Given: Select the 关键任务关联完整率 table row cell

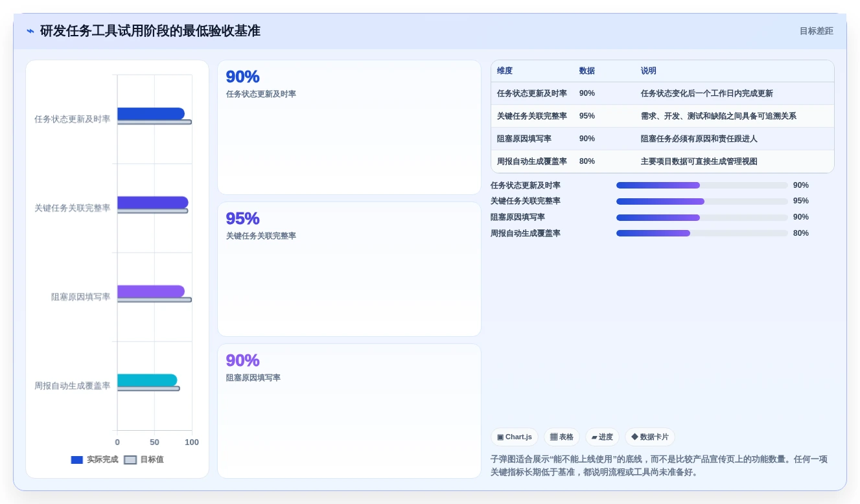Looking at the screenshot, I should [532, 116].
